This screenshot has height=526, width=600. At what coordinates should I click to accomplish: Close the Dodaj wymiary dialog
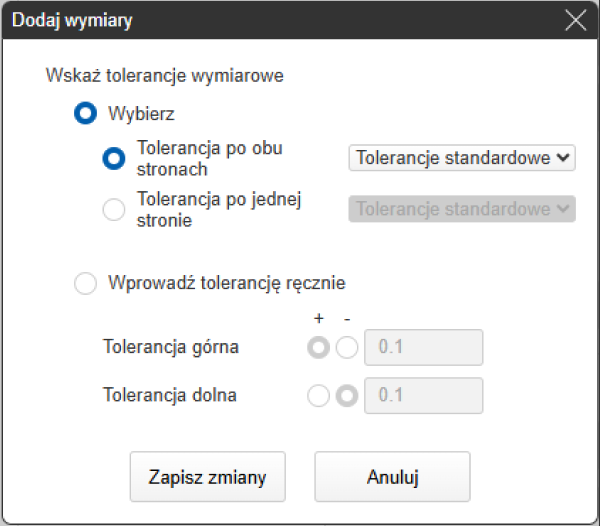click(x=576, y=20)
